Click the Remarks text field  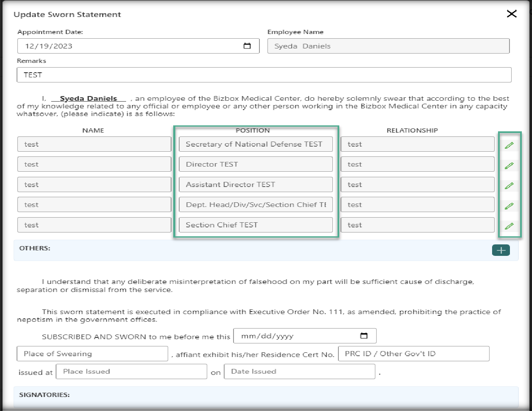(264, 75)
